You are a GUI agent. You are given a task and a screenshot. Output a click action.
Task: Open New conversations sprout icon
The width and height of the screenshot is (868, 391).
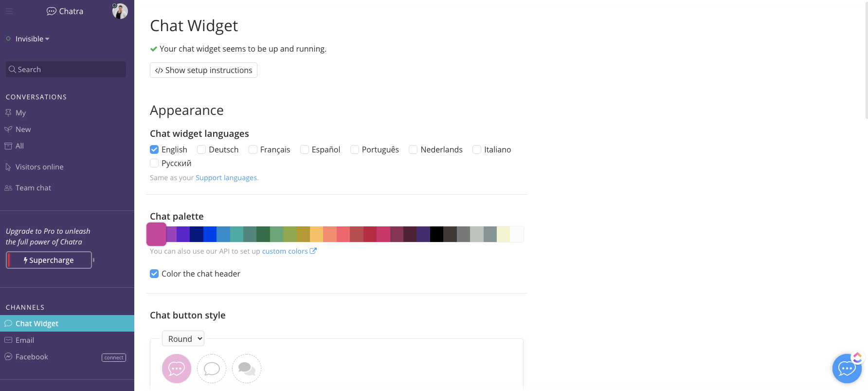click(x=8, y=129)
